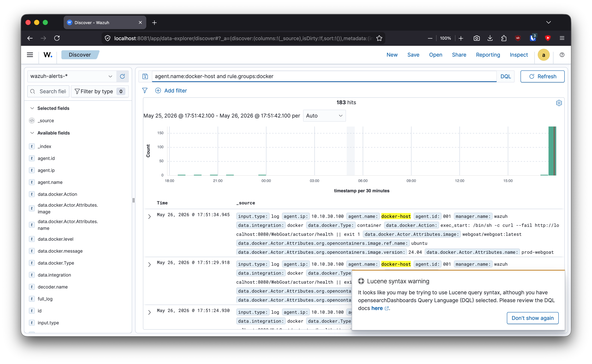Click New in the top menu
The height and width of the screenshot is (364, 592).
(392, 55)
